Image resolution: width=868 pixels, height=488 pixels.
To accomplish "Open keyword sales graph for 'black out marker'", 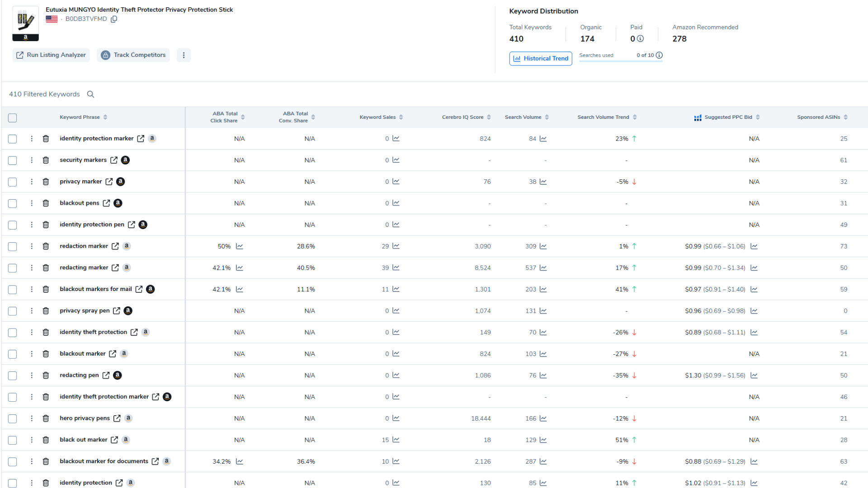I will pyautogui.click(x=396, y=440).
